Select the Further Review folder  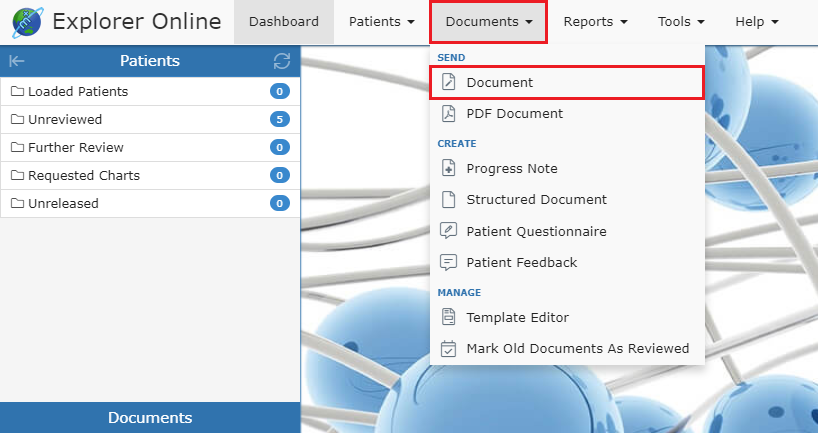coord(76,148)
